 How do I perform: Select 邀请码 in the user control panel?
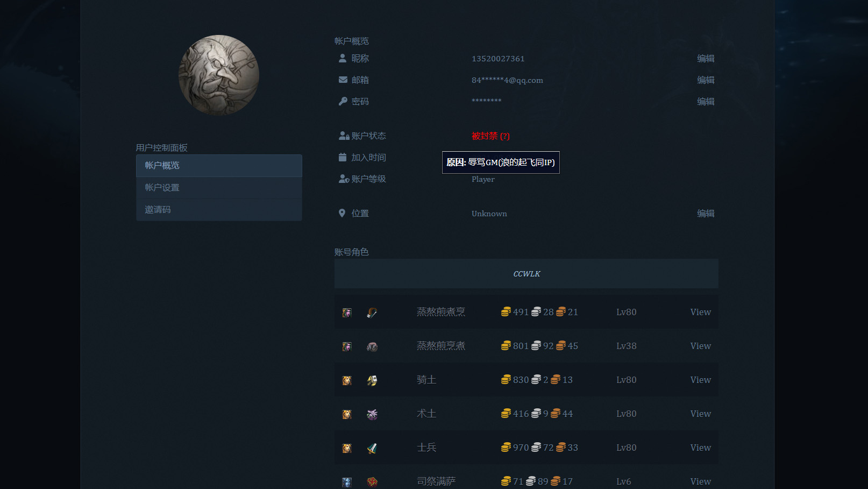[x=219, y=210]
